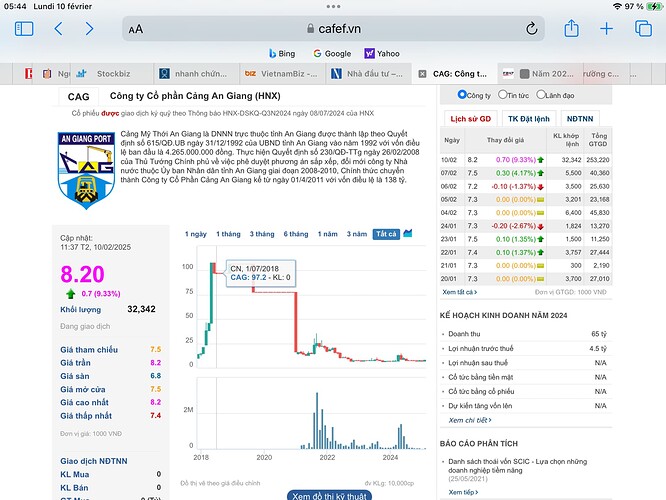
Task: Open the Yahoo favorites link
Action: point(382,53)
